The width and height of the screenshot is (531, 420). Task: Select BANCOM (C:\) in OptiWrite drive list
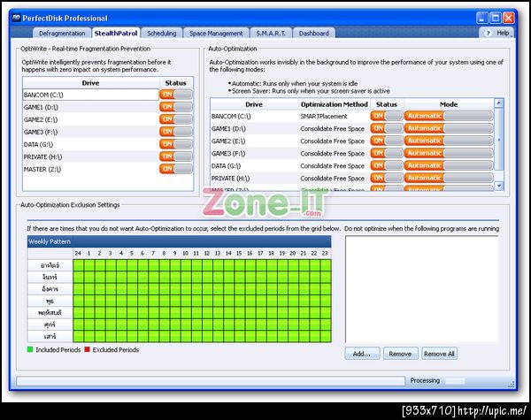91,95
